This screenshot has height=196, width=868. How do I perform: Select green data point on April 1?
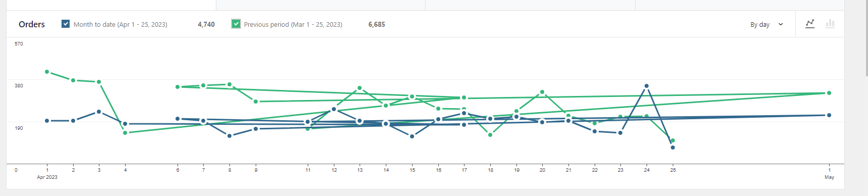click(x=47, y=72)
